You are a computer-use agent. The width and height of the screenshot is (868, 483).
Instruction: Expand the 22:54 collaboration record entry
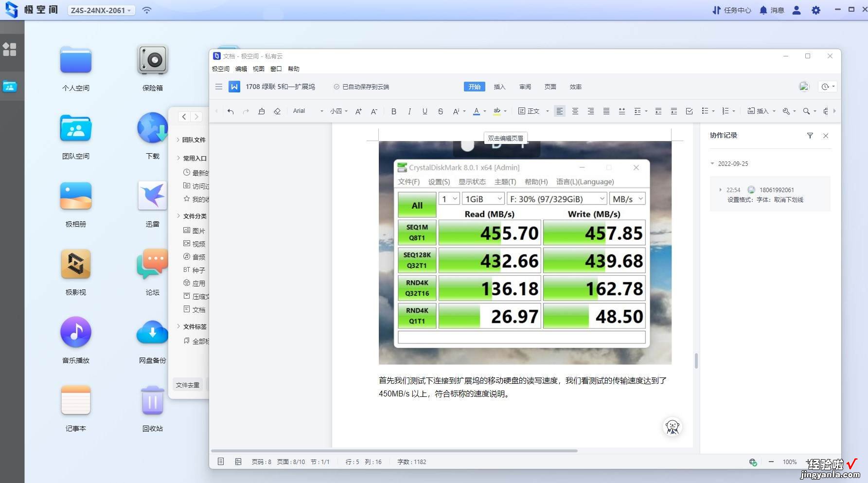pos(721,190)
